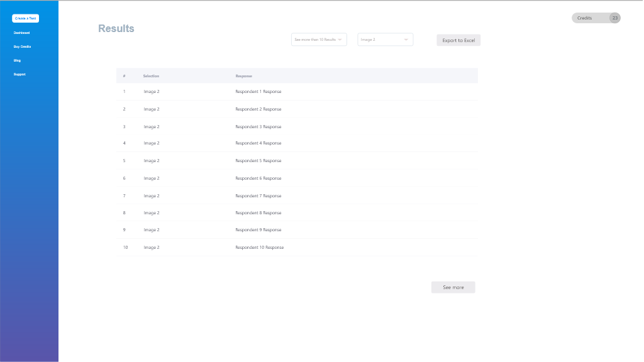The image size is (644, 362).
Task: Click Image 2 in row 1
Action: tap(152, 92)
